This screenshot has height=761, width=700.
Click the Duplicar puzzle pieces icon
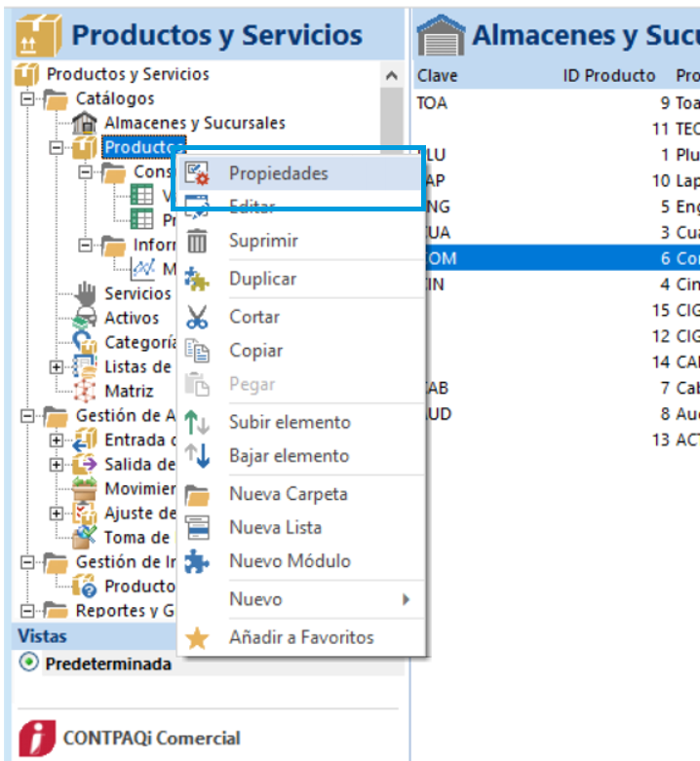197,279
